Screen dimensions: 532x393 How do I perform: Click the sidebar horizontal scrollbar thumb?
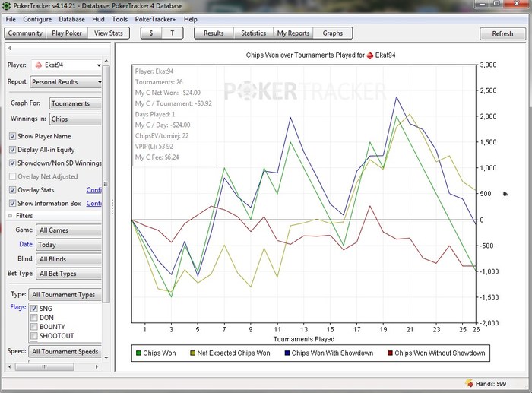pyautogui.click(x=45, y=366)
